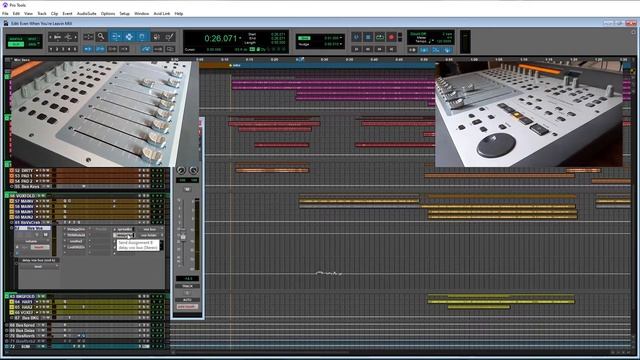Viewport: 640px width, 360px height.
Task: Click the yellow marker on timeline ruler
Action: (x=231, y=65)
